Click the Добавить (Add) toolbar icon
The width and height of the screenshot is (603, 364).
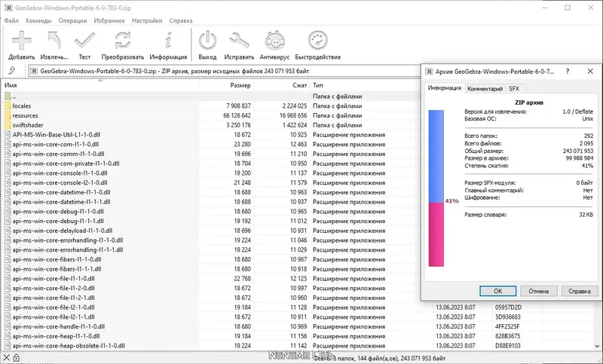22,41
